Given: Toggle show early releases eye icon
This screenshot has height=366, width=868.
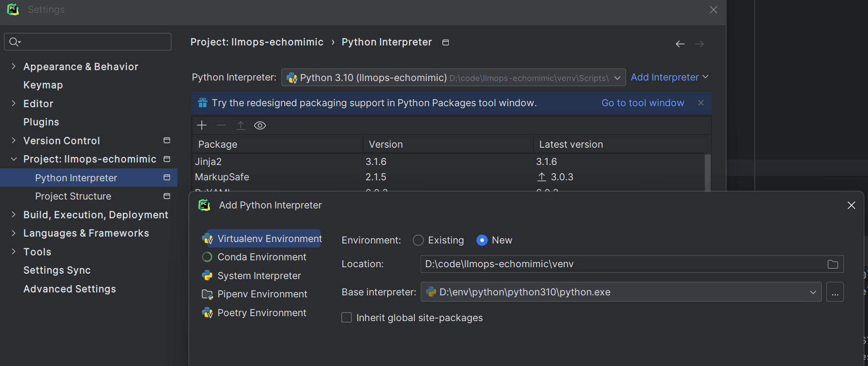Looking at the screenshot, I should point(260,125).
